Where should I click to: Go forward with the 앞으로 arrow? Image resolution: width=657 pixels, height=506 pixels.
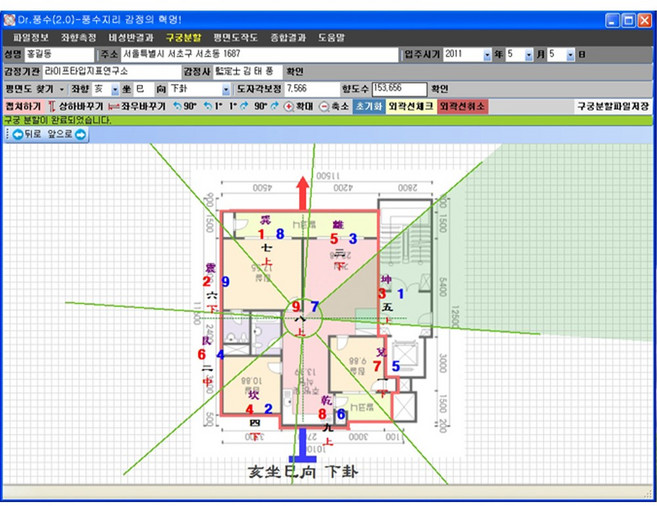67,134
